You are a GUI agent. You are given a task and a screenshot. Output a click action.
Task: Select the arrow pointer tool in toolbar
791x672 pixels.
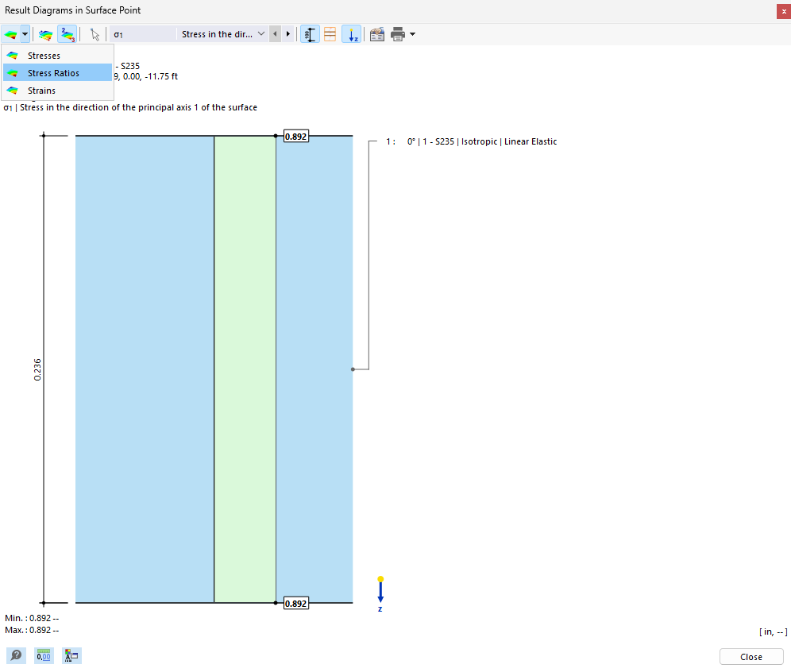coord(93,34)
